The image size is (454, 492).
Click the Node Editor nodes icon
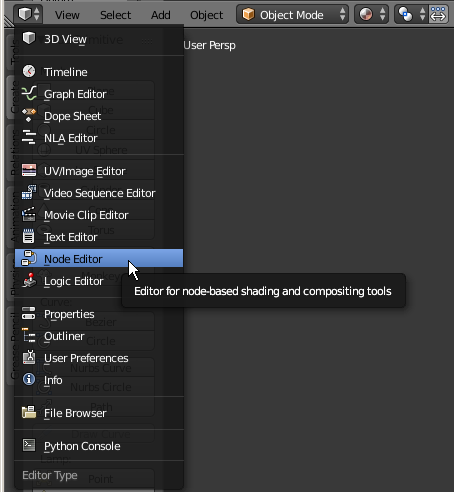click(29, 258)
